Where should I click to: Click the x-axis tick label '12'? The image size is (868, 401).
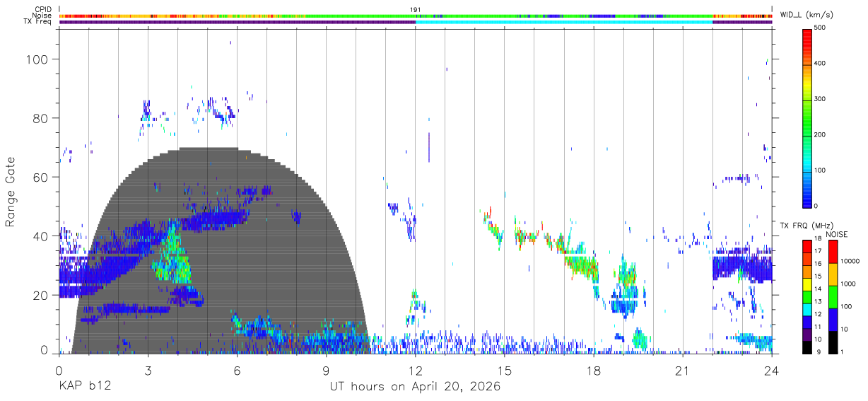[415, 371]
